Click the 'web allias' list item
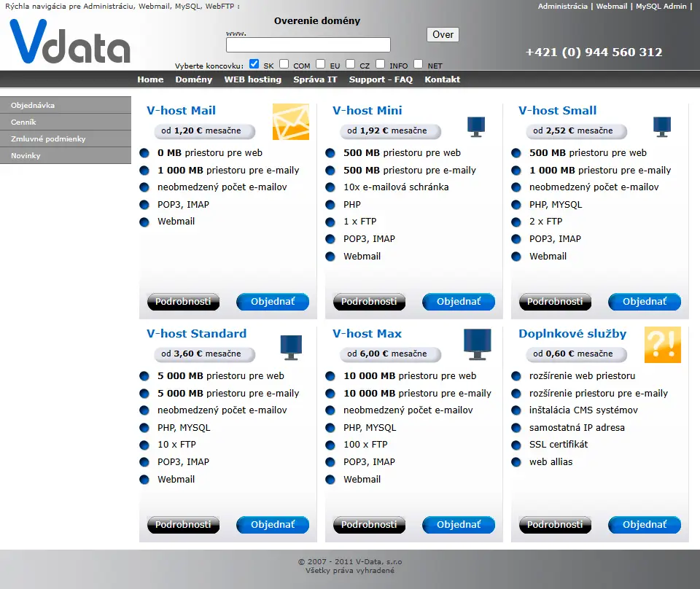 (x=551, y=462)
